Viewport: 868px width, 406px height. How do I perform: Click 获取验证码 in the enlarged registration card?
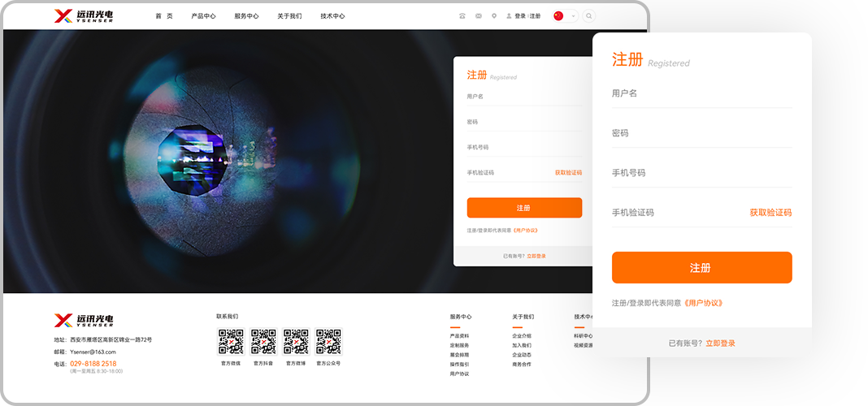coord(770,213)
